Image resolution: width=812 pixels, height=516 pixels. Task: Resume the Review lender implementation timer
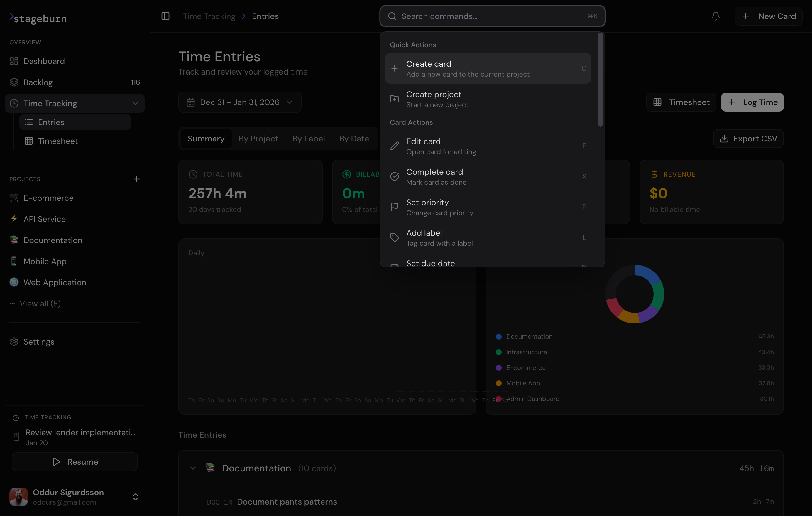(75, 462)
